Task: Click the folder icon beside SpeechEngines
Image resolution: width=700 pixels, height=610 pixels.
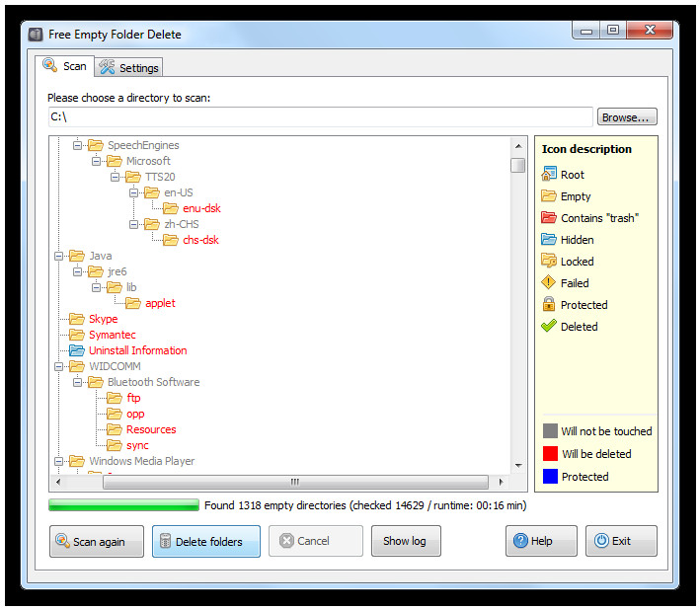Action: (96, 145)
